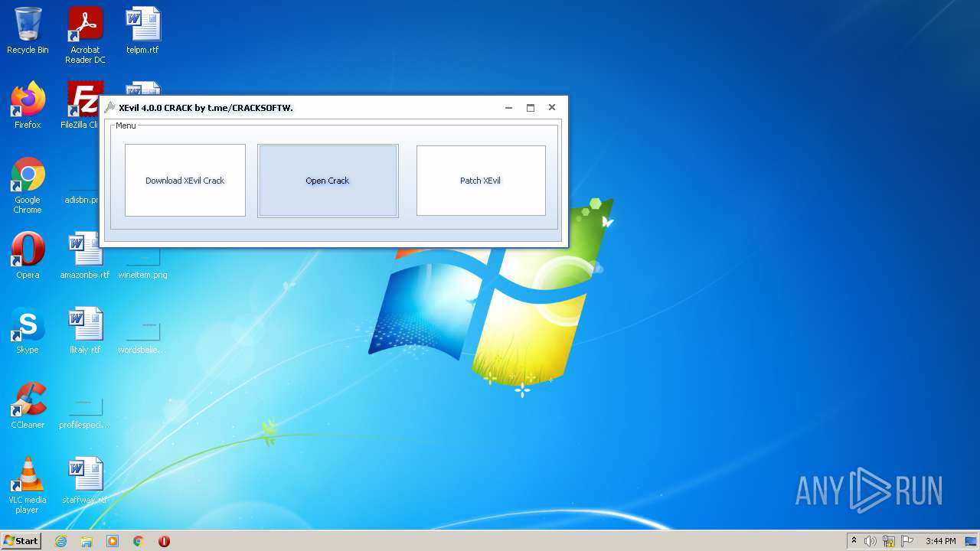Click the Show desktop button
The width and height of the screenshot is (980, 551).
coord(972,541)
